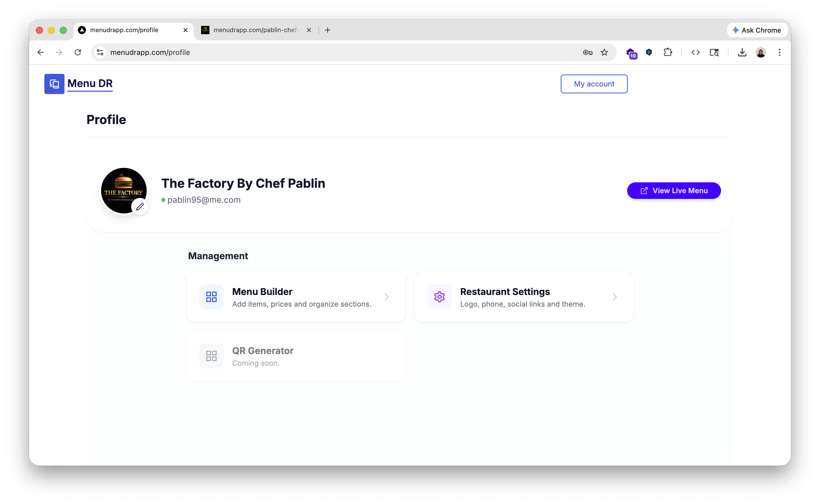820x504 pixels.
Task: Click the Menu DR logo icon
Action: (x=54, y=84)
